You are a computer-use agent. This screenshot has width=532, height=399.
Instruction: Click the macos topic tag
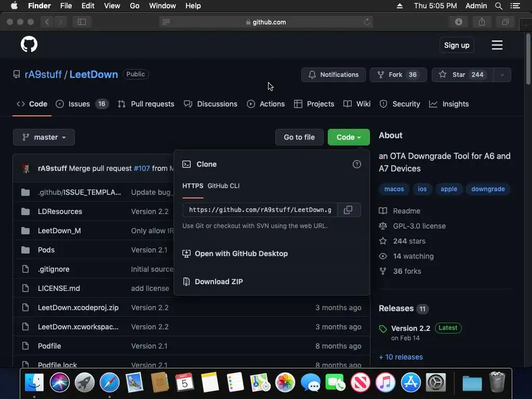click(x=394, y=189)
